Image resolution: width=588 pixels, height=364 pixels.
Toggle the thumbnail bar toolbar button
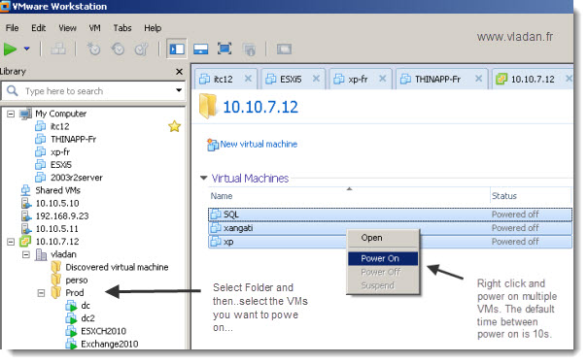(200, 50)
